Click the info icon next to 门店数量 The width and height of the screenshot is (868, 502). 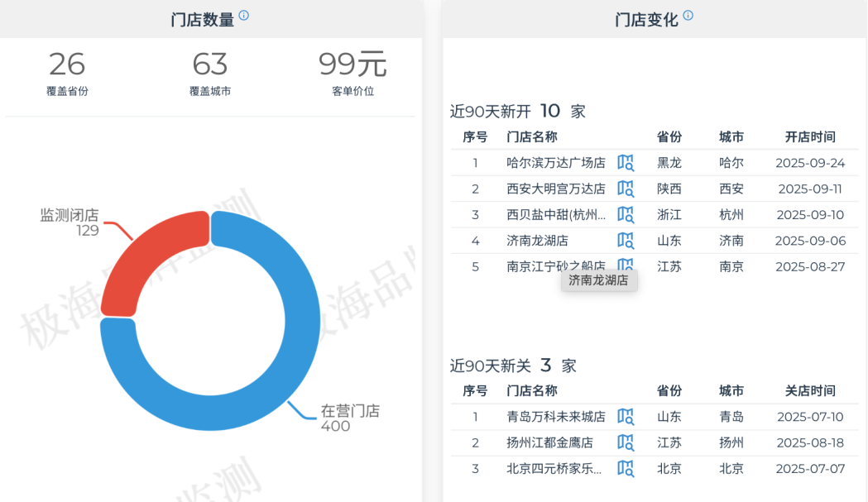click(242, 15)
